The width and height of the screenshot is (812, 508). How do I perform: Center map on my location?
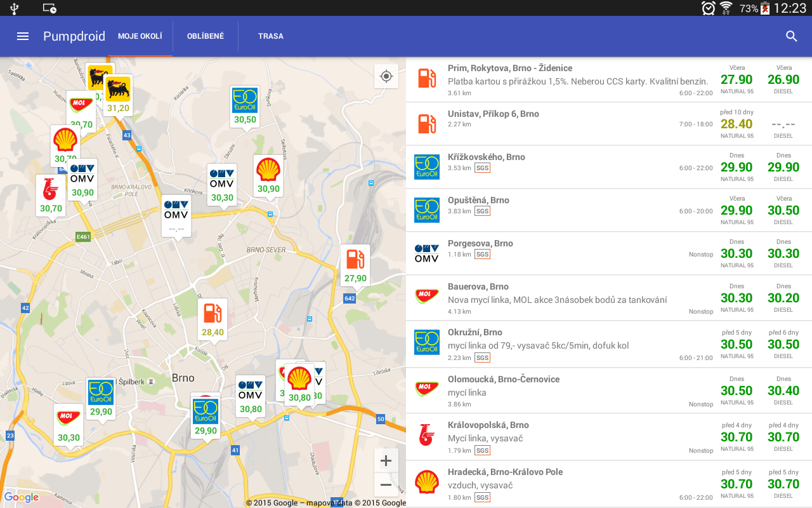386,77
